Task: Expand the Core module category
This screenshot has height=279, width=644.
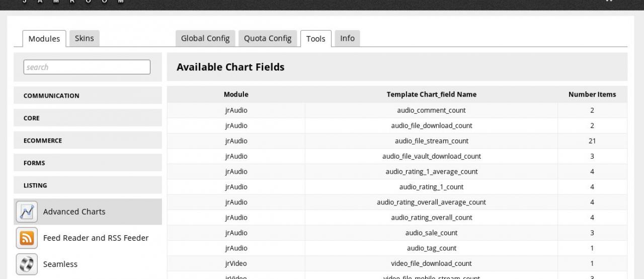Action: tap(31, 118)
